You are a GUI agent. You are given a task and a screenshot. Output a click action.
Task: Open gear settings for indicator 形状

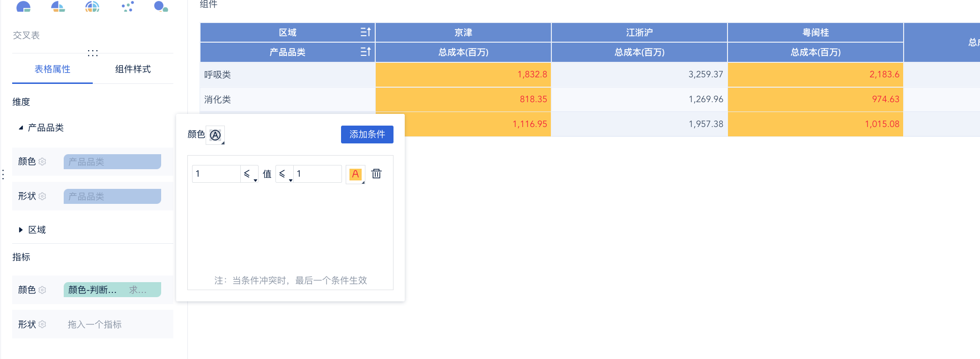[x=43, y=324]
